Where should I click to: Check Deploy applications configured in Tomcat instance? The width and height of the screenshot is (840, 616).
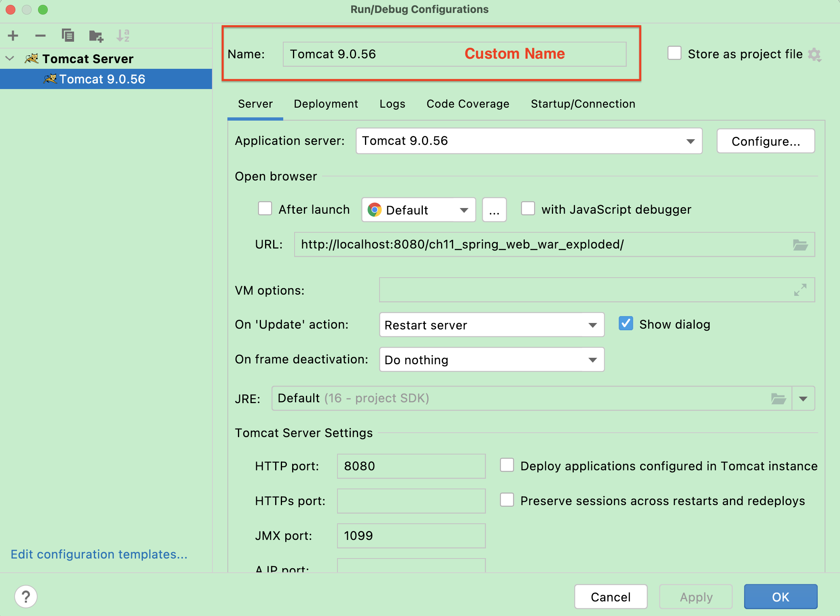pyautogui.click(x=507, y=465)
